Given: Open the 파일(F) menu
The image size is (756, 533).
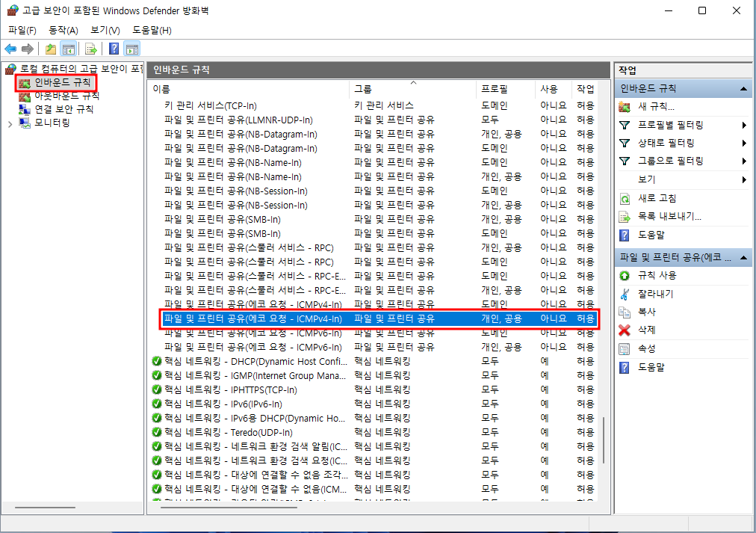Looking at the screenshot, I should click(22, 31).
